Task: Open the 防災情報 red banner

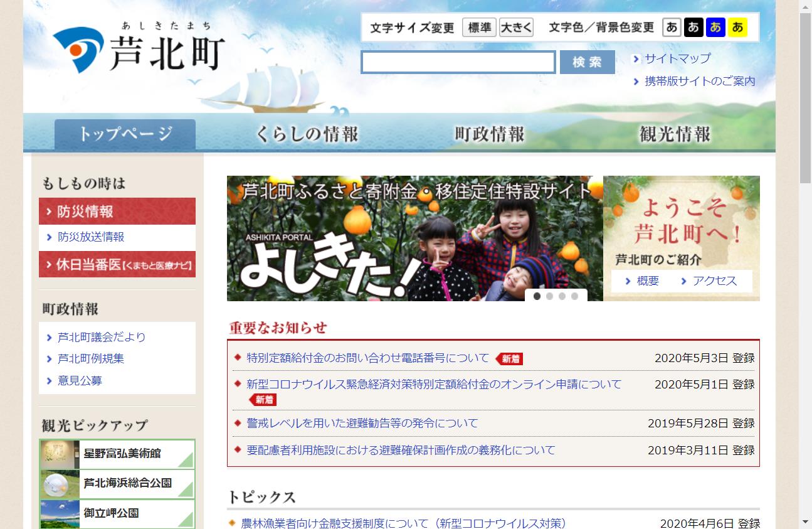Action: [117, 211]
